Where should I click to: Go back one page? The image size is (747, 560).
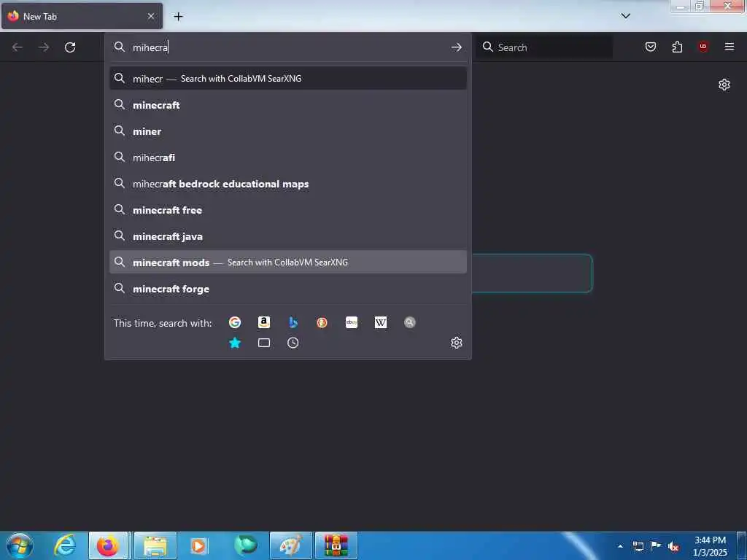pyautogui.click(x=18, y=47)
